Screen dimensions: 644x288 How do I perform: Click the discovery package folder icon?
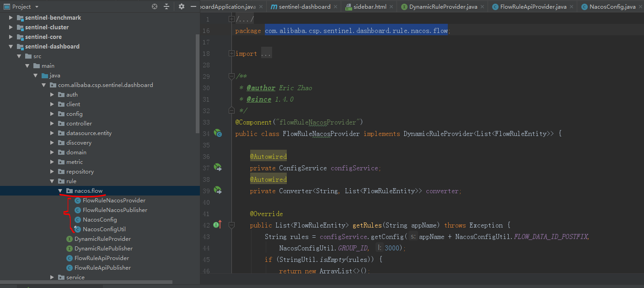point(61,142)
